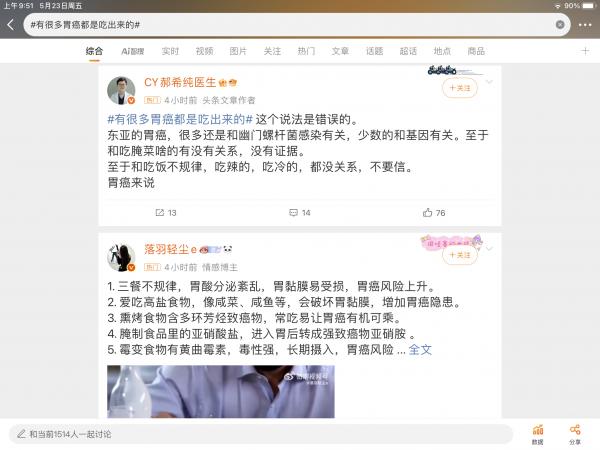Image resolution: width=600 pixels, height=450 pixels.
Task: Open the data chart icon
Action: pos(538,434)
